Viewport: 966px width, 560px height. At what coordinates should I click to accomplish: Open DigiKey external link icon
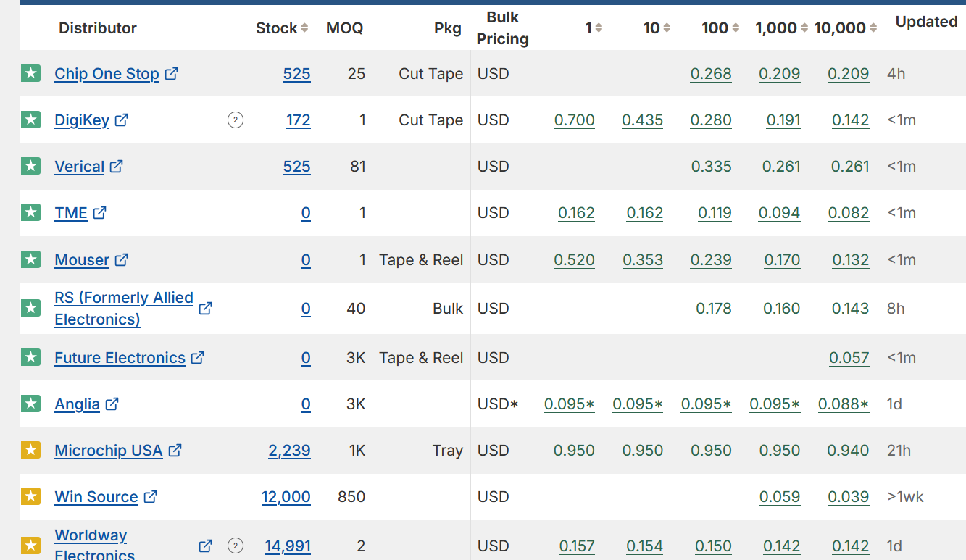pyautogui.click(x=122, y=120)
